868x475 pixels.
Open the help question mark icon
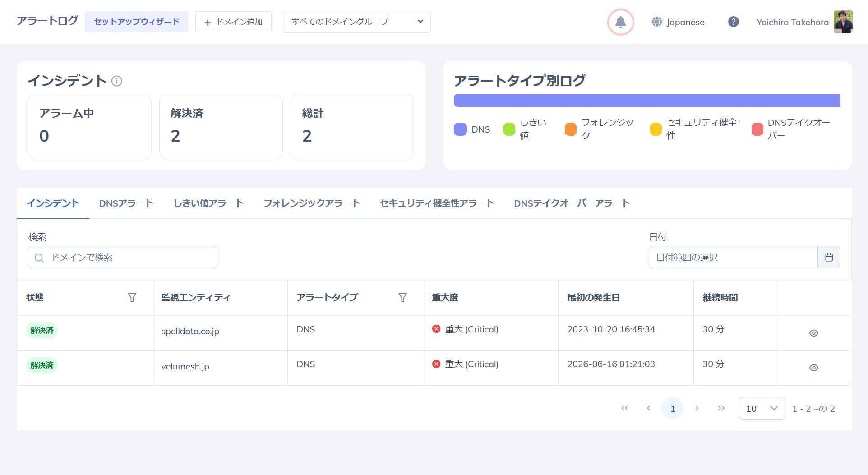click(x=733, y=22)
